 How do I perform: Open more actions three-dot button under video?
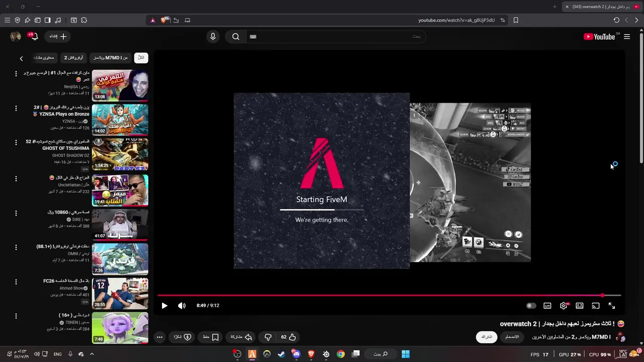tap(159, 337)
